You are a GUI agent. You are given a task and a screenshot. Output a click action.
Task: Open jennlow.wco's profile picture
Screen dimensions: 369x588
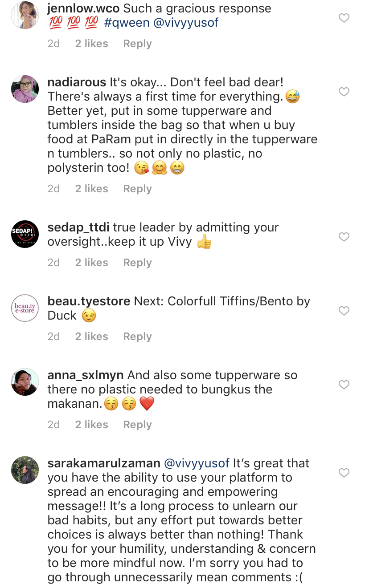(25, 16)
